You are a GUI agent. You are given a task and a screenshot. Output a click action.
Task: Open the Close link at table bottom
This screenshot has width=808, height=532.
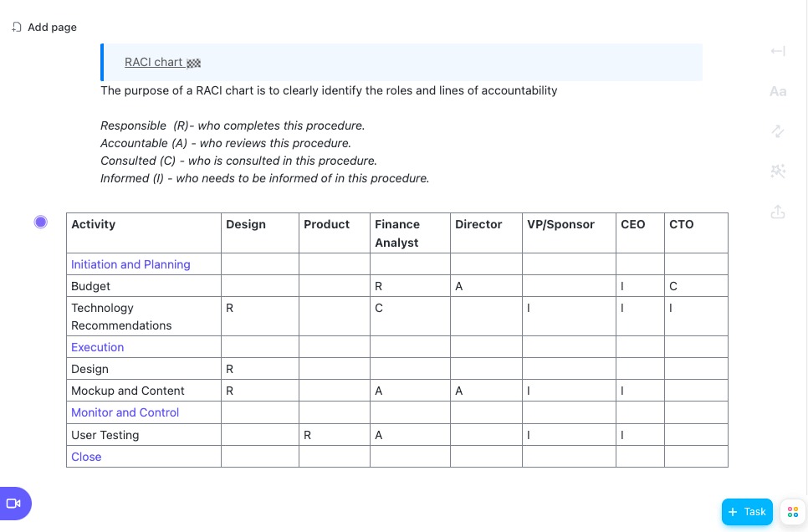click(86, 457)
